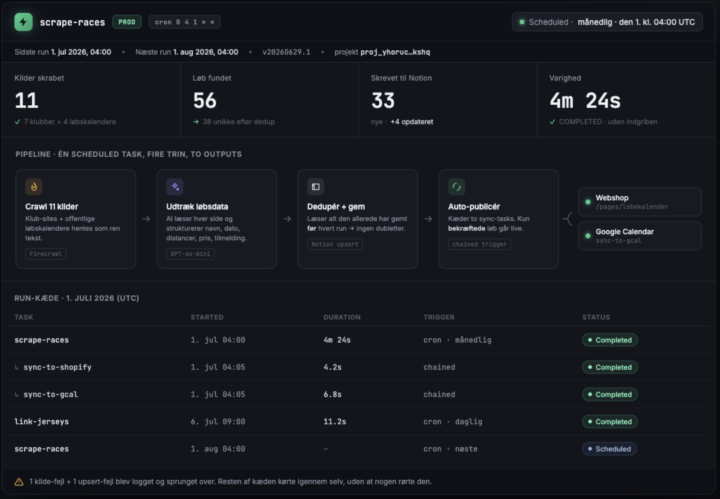
Task: Click the cron · daglig trigger cell
Action: tap(453, 422)
